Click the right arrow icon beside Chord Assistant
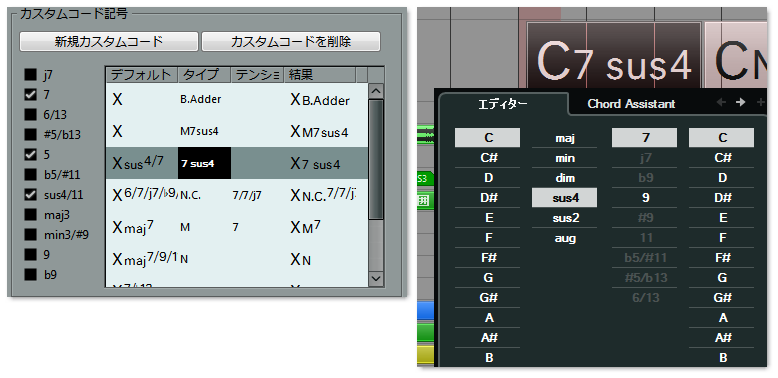Screen dimensions: 778x378 [740, 102]
